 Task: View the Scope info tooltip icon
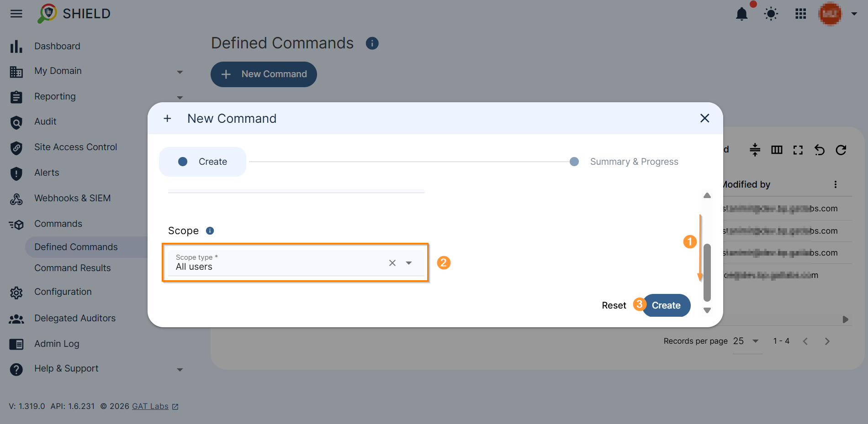coord(210,230)
